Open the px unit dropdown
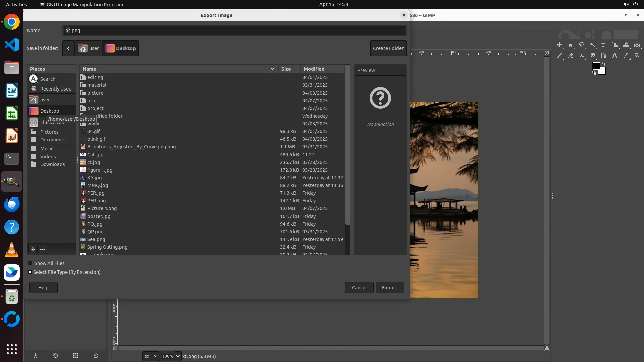 (x=151, y=356)
